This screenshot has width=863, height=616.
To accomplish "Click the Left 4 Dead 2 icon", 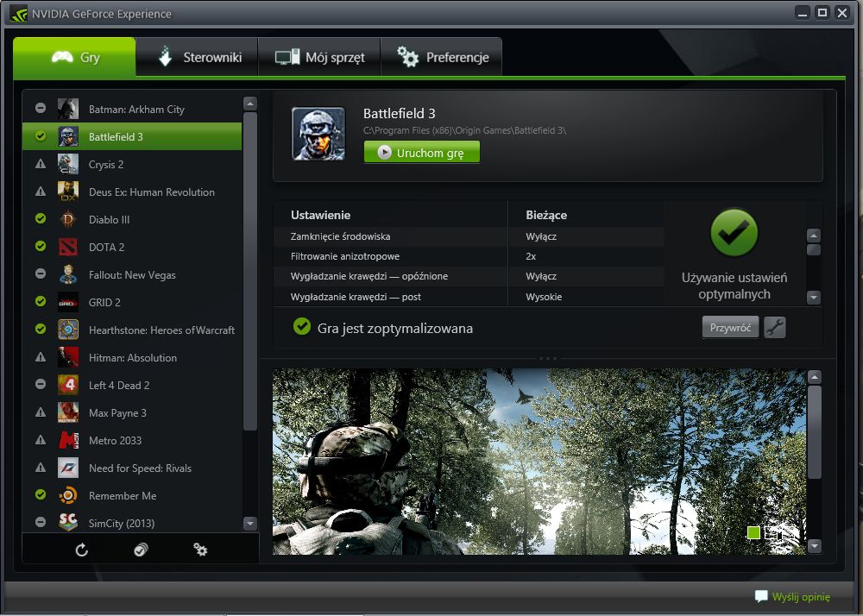I will 68,385.
